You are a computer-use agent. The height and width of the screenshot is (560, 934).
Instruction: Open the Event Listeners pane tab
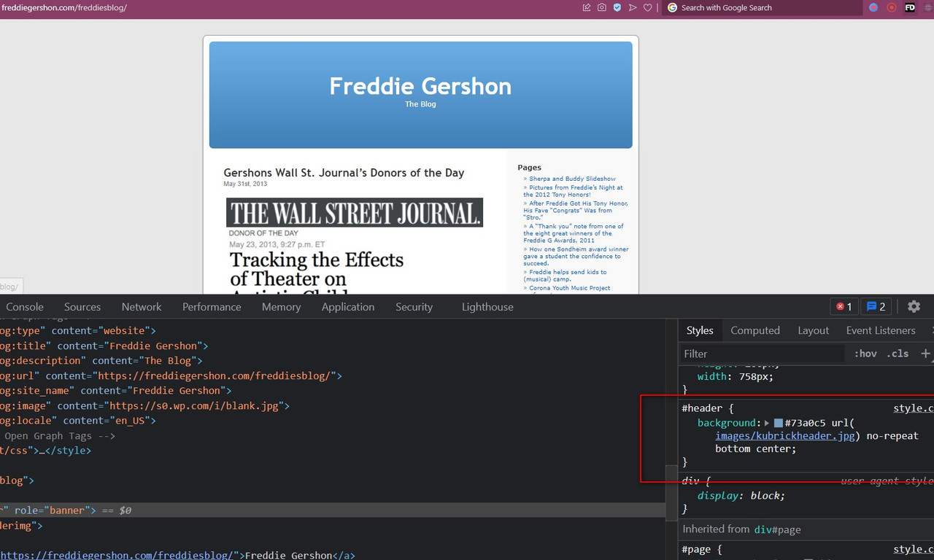pyautogui.click(x=881, y=330)
